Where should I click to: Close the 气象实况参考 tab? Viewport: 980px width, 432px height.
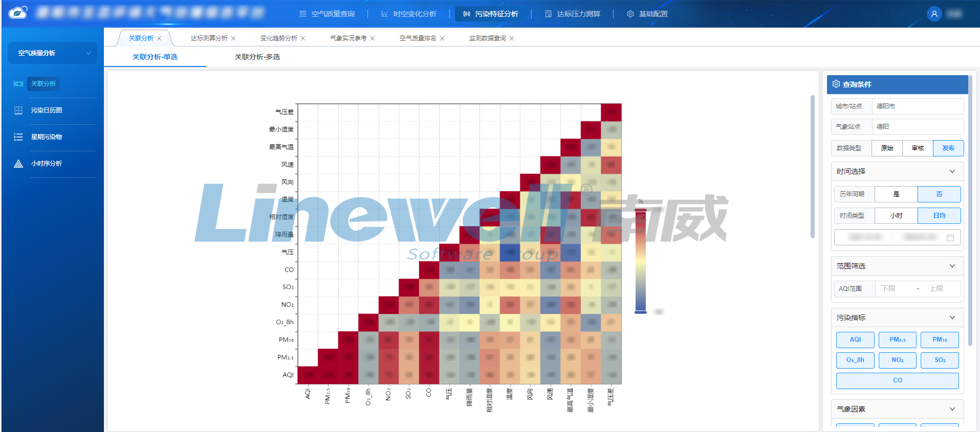373,38
